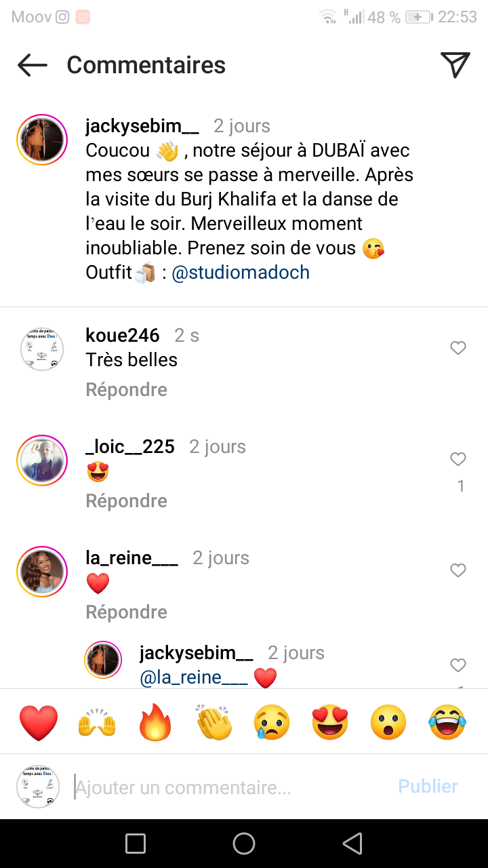
Task: Insert crying sad face emoji
Action: [272, 723]
